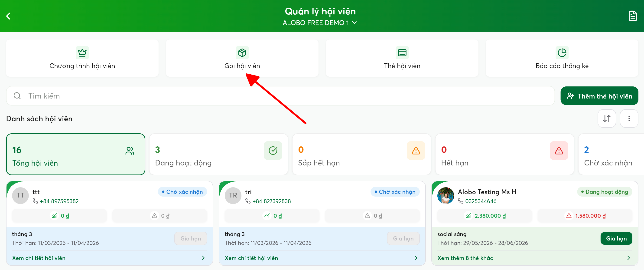644x270 pixels.
Task: Click Gia hạn button for social sáng package
Action: [616, 238]
